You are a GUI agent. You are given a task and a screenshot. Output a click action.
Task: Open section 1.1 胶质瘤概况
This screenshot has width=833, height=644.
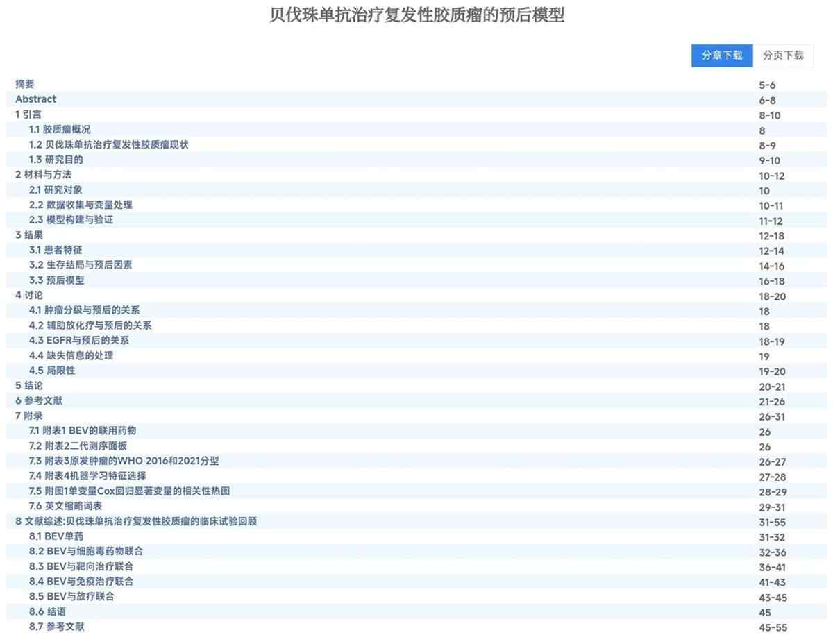click(60, 130)
